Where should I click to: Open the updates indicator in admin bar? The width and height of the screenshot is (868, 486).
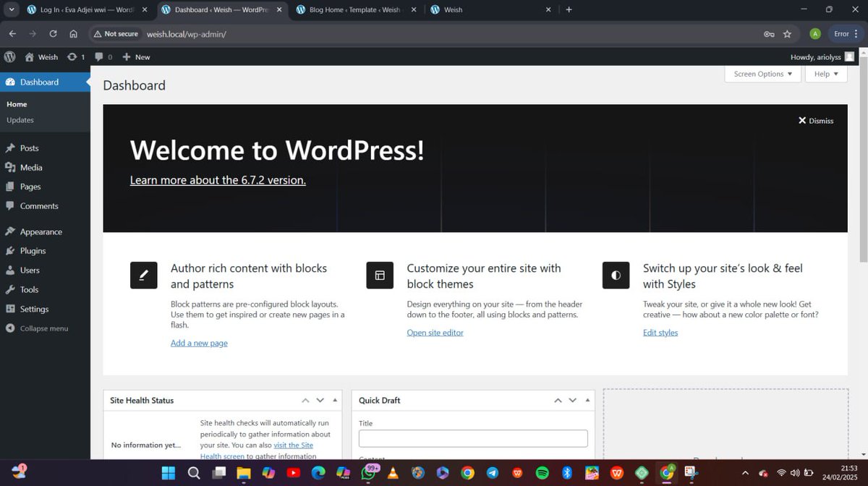76,56
